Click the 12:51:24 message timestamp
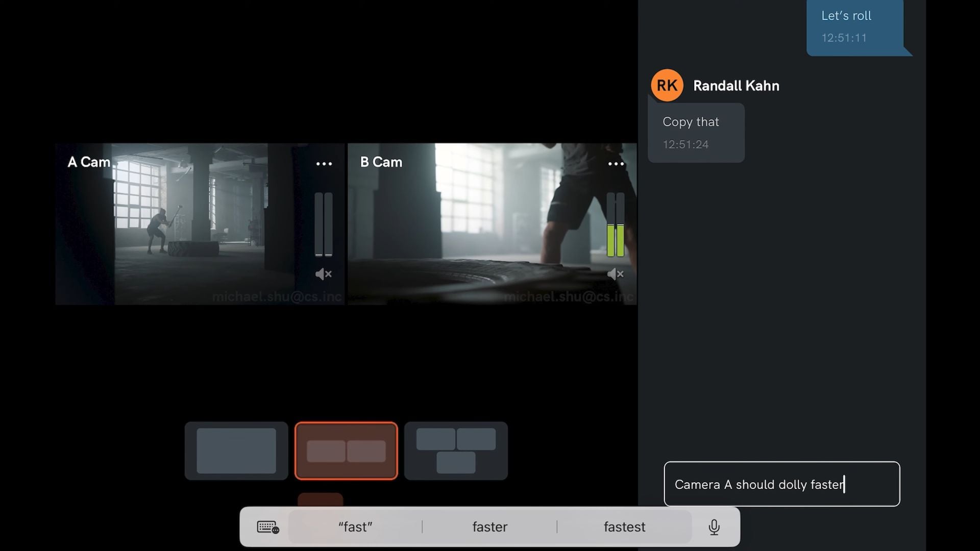The width and height of the screenshot is (980, 551). click(x=685, y=144)
